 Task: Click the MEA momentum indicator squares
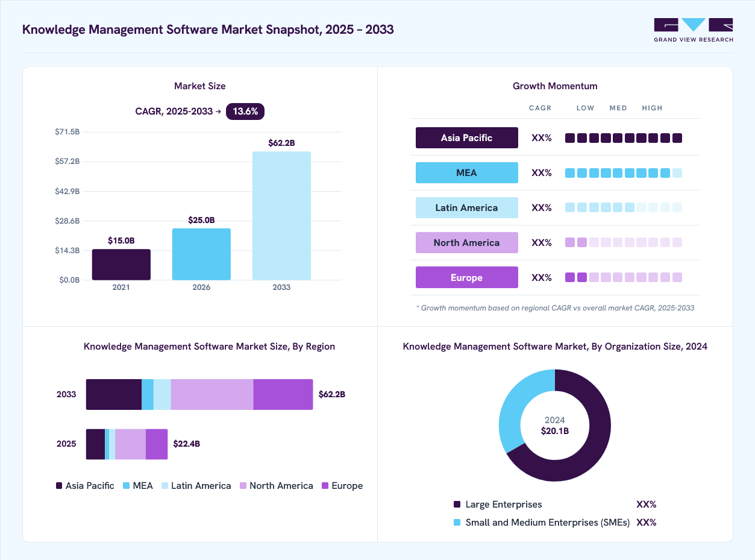click(624, 173)
